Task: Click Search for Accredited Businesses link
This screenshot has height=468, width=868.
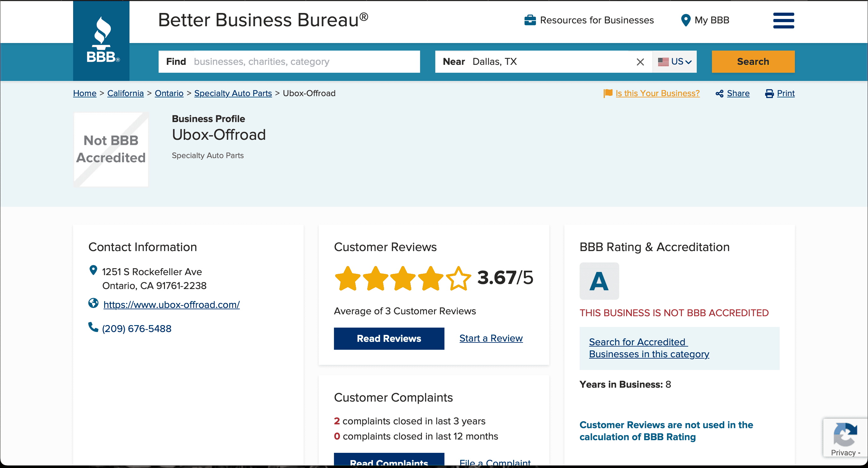Action: [x=649, y=348]
